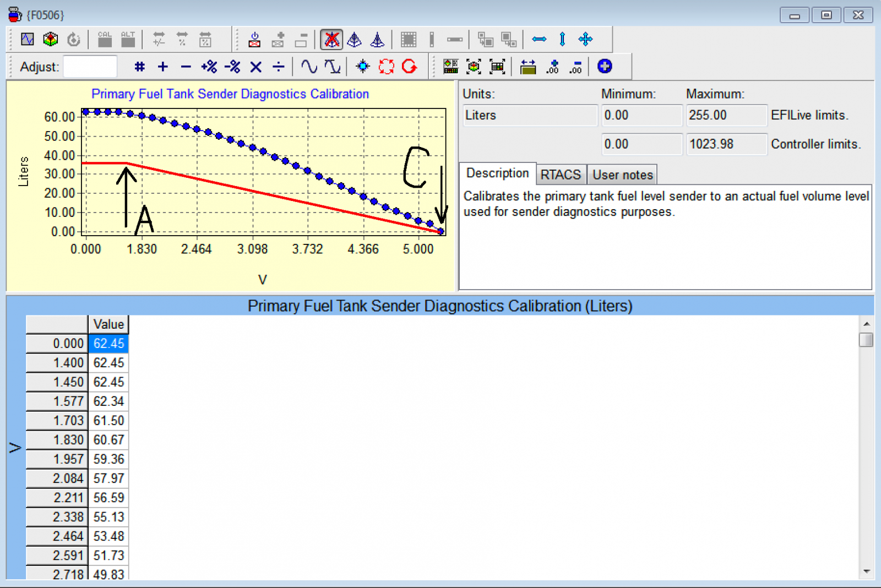The width and height of the screenshot is (881, 588).
Task: Open the RTACS tab
Action: tap(561, 175)
